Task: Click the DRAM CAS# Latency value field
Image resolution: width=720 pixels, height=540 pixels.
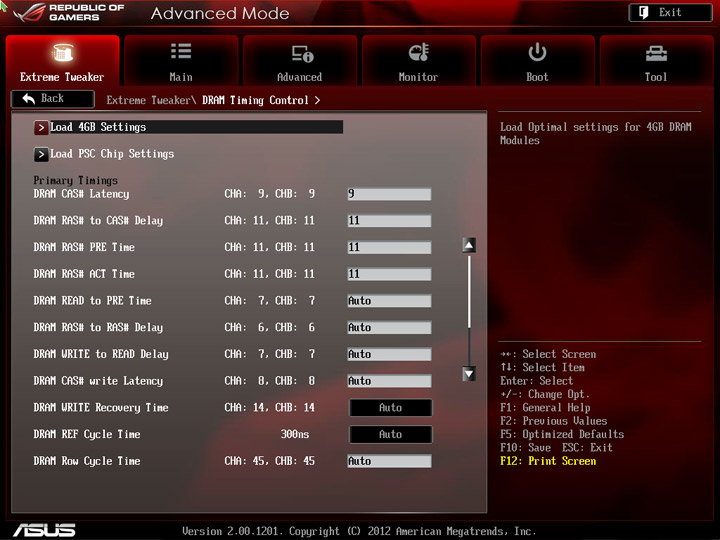Action: [x=389, y=194]
